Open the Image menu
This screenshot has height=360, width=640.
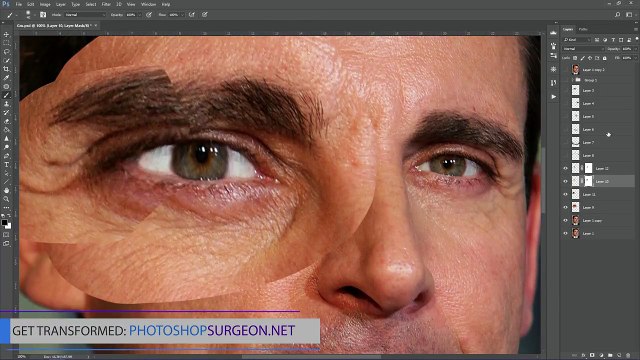[x=45, y=4]
